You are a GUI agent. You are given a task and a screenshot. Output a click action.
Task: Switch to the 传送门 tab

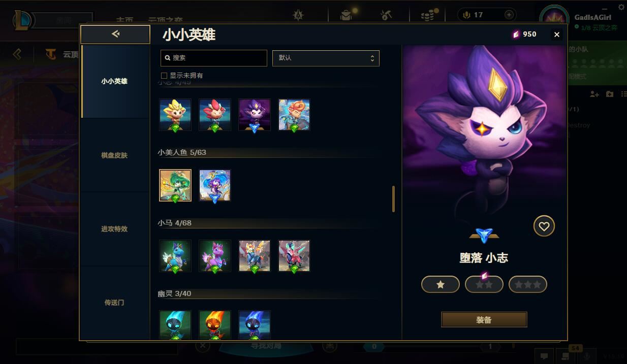point(114,303)
